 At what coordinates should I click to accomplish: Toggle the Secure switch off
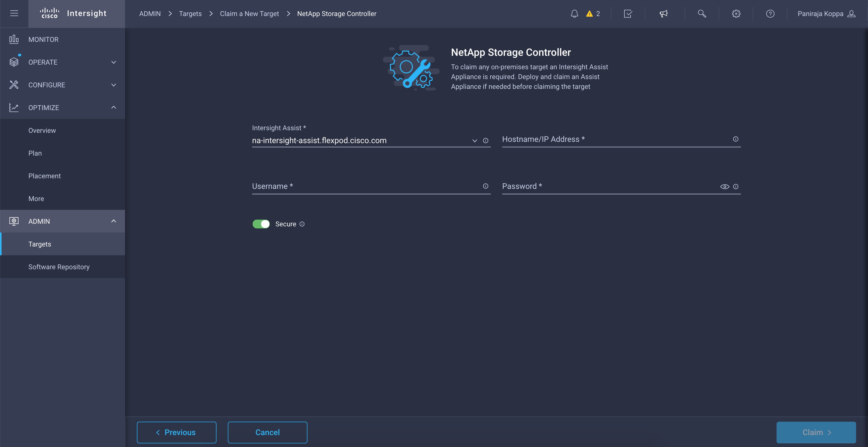pyautogui.click(x=261, y=224)
